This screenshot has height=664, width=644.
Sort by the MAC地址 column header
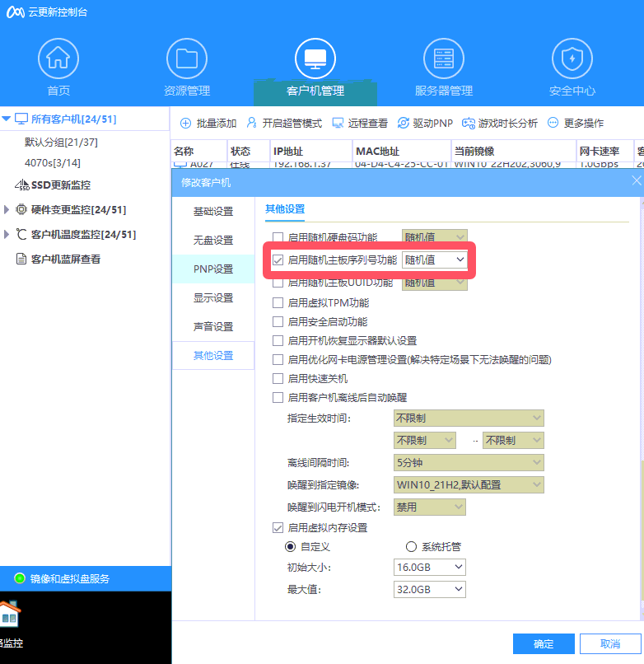coord(401,152)
